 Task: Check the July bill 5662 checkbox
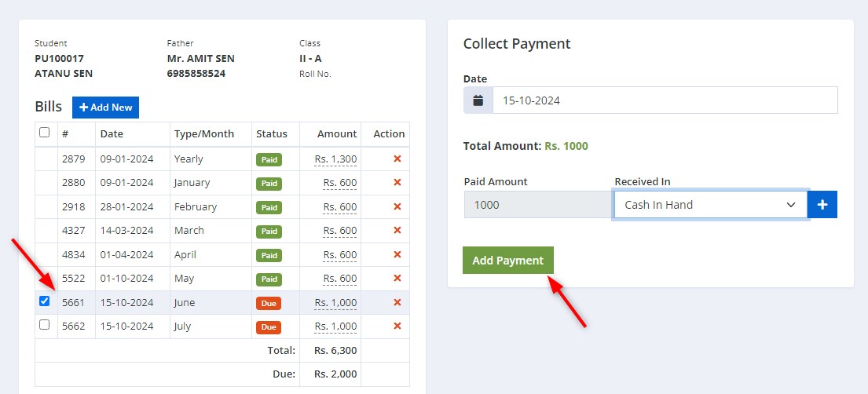(x=44, y=325)
